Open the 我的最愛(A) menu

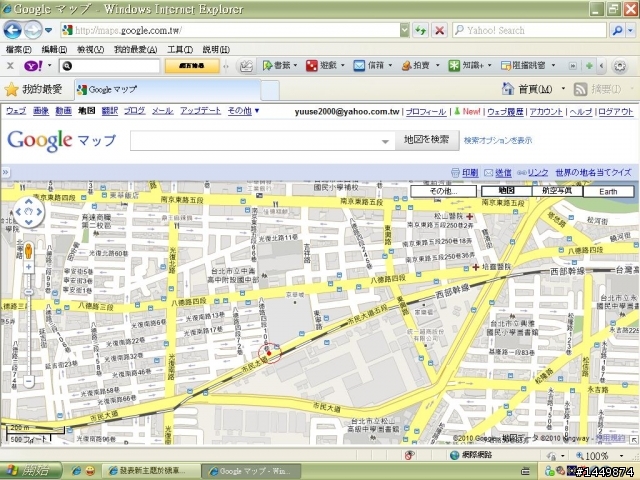tap(136, 49)
